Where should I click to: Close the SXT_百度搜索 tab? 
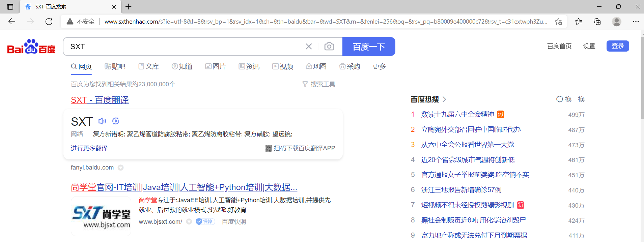tap(114, 7)
